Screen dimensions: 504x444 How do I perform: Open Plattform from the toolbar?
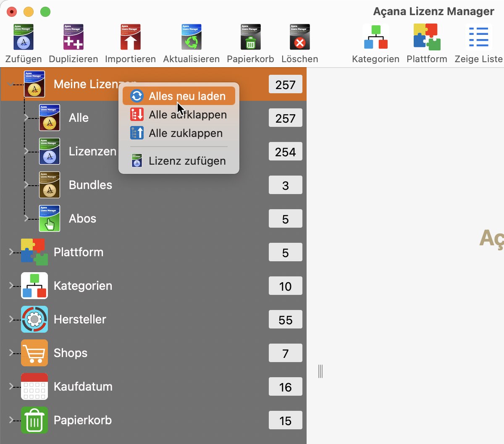[x=427, y=37]
